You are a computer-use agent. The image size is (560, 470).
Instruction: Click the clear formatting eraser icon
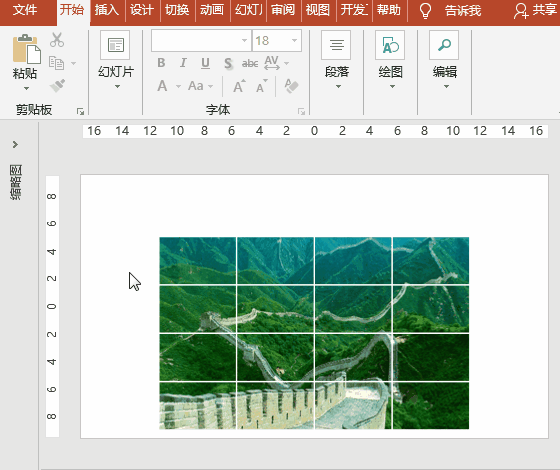[291, 86]
